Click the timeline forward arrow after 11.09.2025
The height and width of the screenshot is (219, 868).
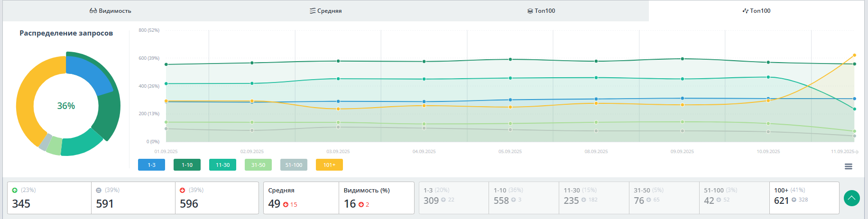tap(857, 152)
